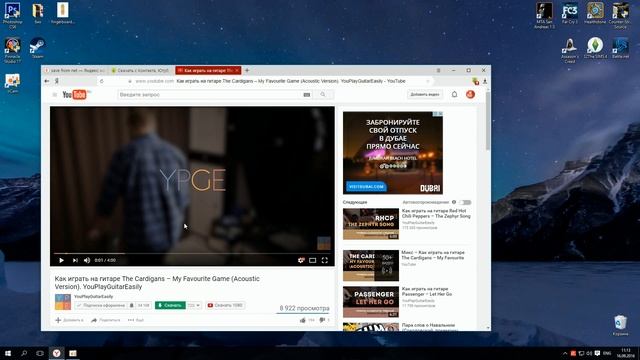Screen dimensions: 640x360
Task: Click the "Скачать 1080" button
Action: tap(225, 305)
